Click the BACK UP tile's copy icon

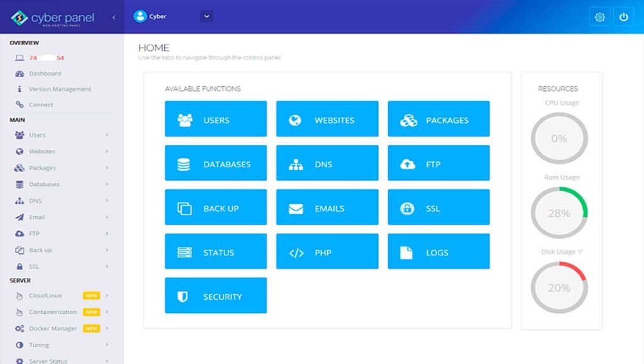(x=184, y=209)
